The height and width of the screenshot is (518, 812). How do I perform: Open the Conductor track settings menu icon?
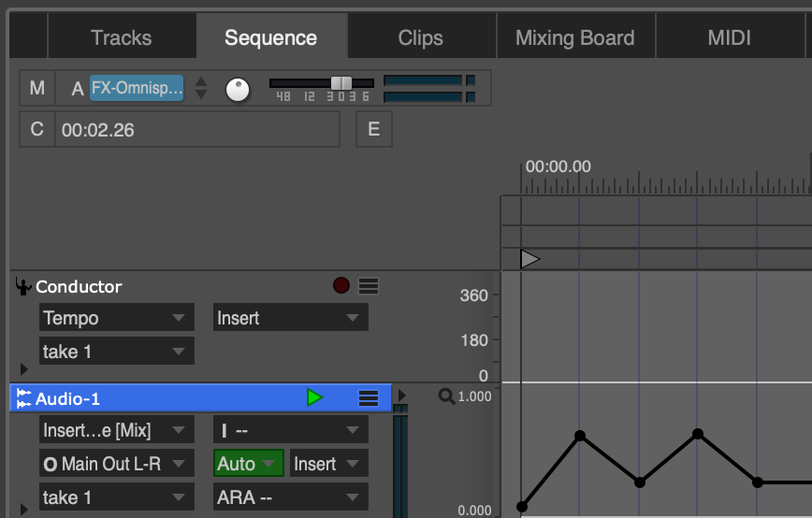click(369, 286)
